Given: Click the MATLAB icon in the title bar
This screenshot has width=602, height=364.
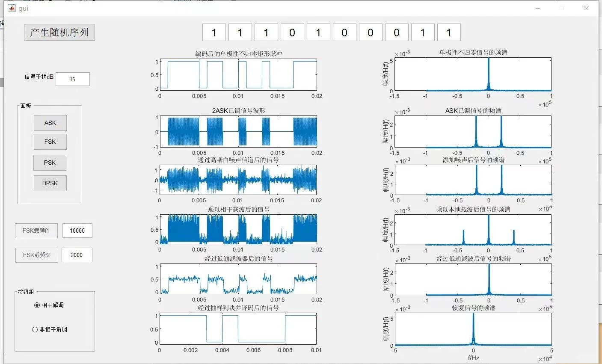Looking at the screenshot, I should point(12,8).
